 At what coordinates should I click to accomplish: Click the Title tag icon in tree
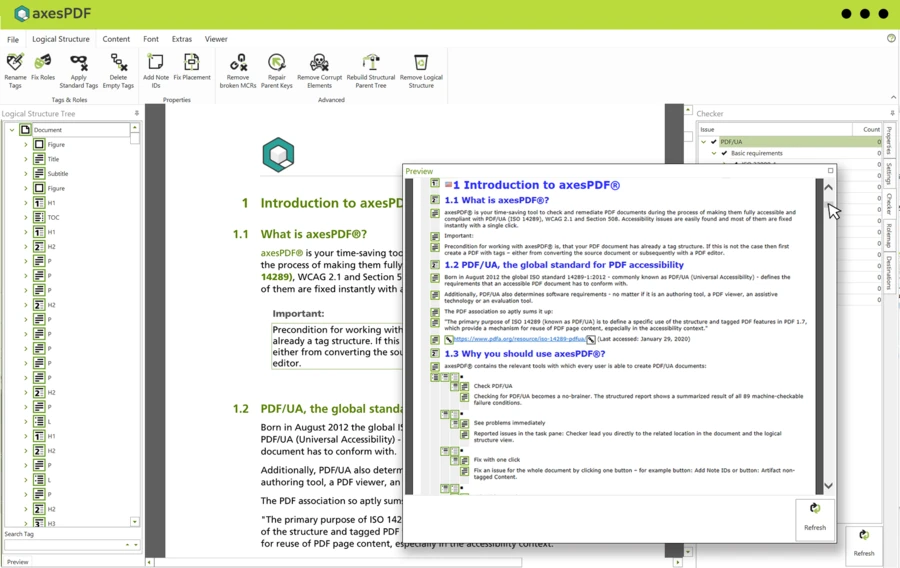tap(39, 159)
